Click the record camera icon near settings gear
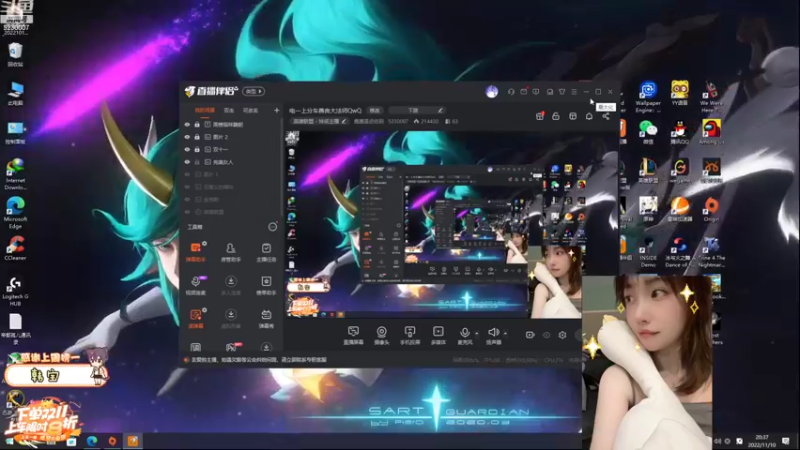This screenshot has height=450, width=800. coord(530,335)
